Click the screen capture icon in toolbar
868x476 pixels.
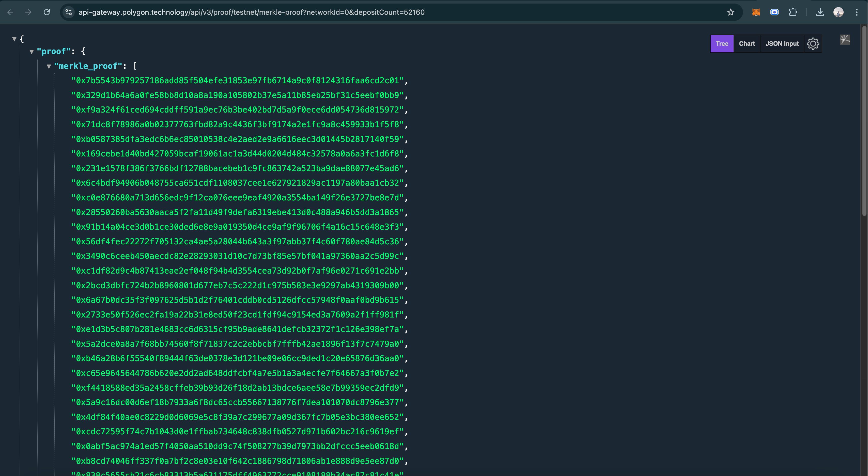(x=774, y=12)
